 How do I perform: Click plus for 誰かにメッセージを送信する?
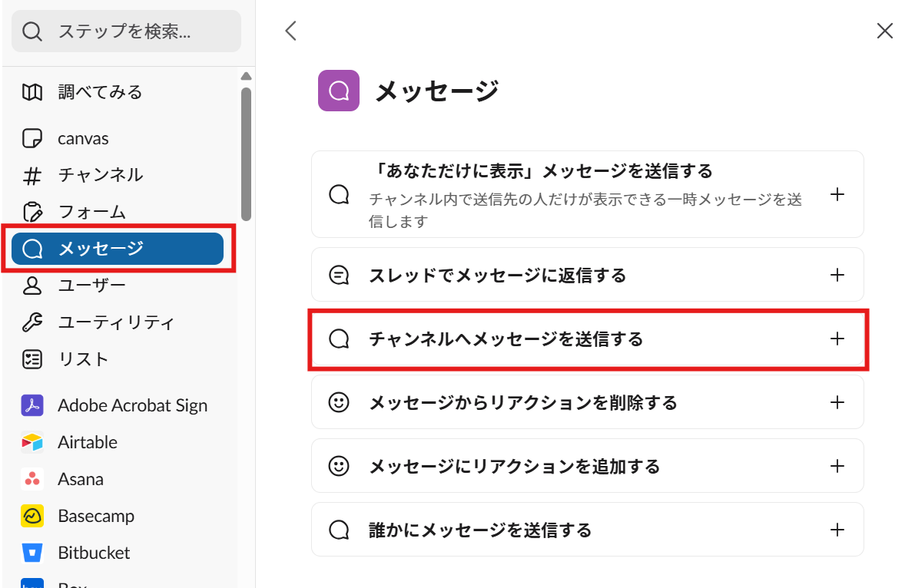(837, 530)
